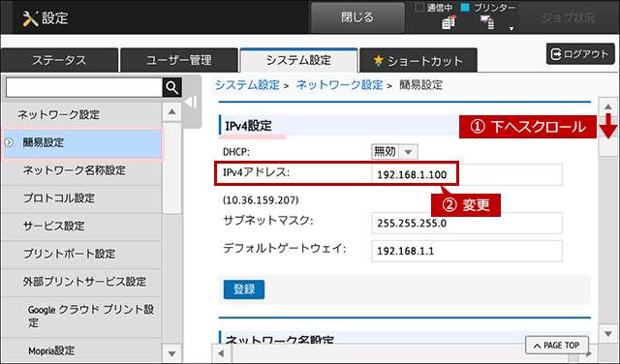Toggle the 通信中 checkbox
Viewport: 620px width, 364px height.
419,7
